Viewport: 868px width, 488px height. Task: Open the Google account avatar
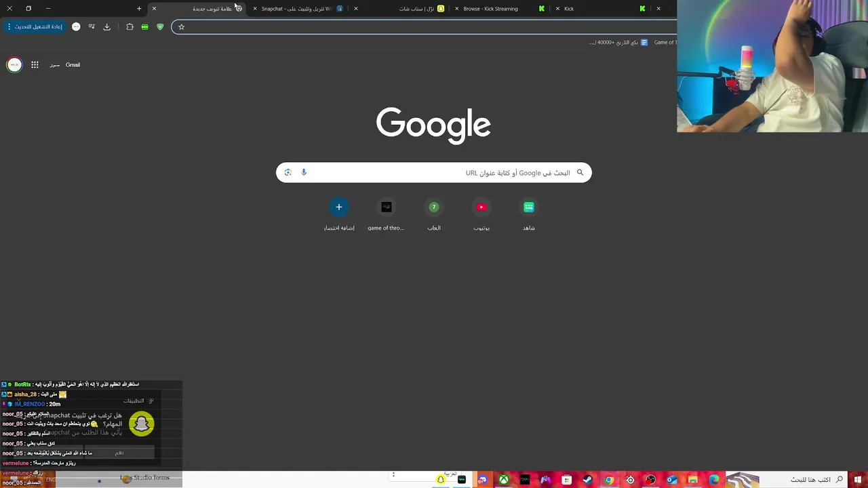click(14, 65)
